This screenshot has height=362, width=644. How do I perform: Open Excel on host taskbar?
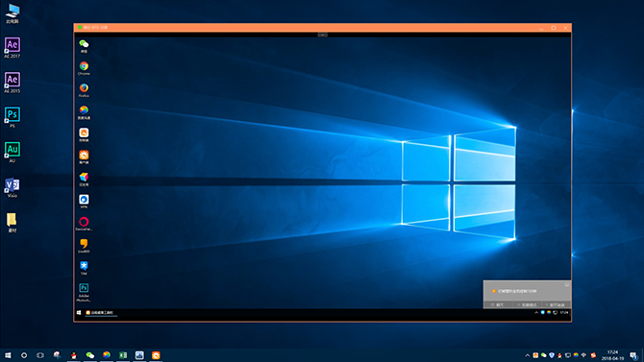point(123,355)
